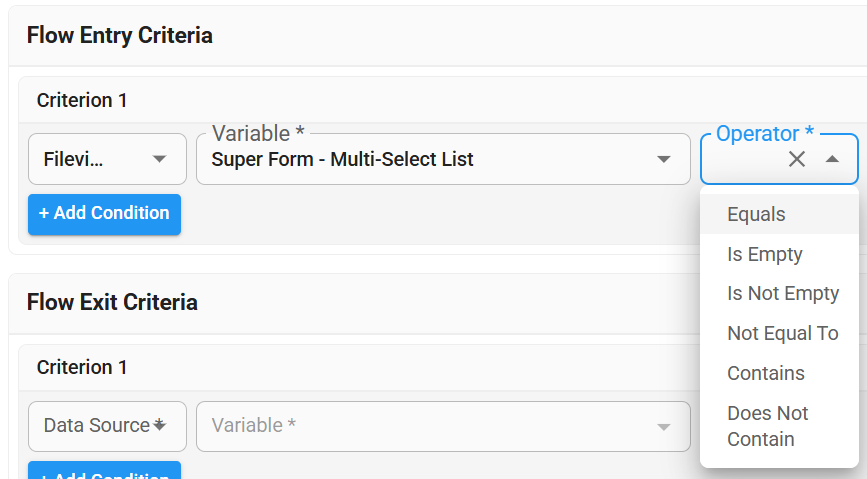Select Not Equal To in the operator list
The width and height of the screenshot is (867, 479).
[782, 333]
